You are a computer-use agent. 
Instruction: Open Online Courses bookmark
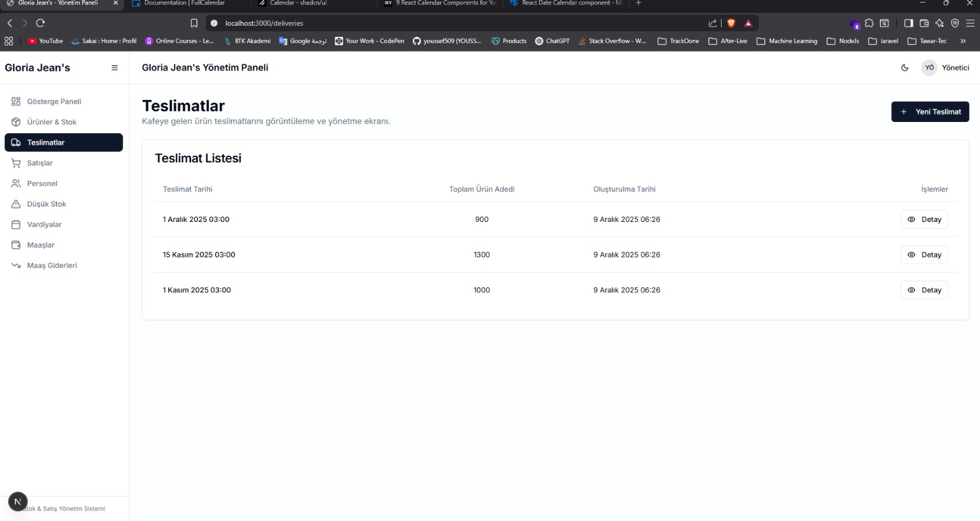coord(179,41)
